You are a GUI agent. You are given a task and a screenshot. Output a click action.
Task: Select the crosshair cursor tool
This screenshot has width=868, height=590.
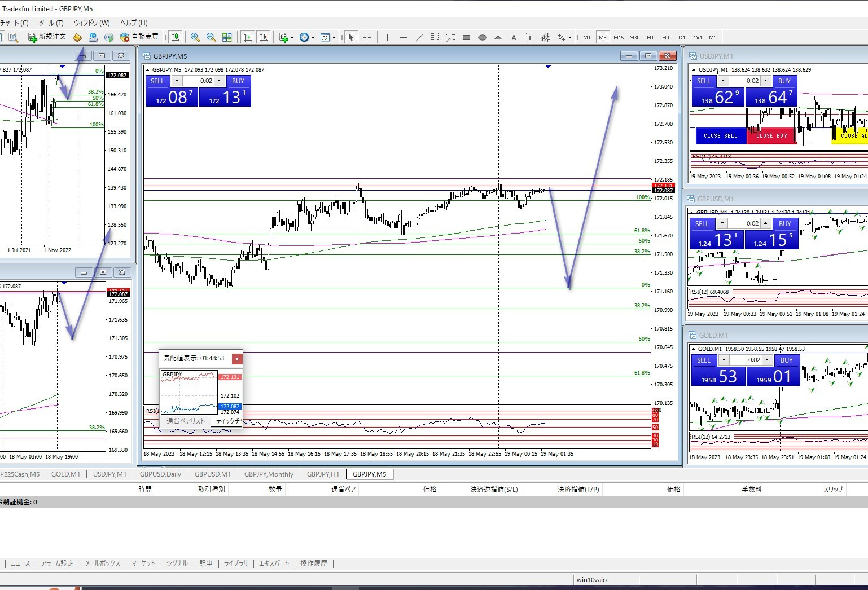coord(367,37)
